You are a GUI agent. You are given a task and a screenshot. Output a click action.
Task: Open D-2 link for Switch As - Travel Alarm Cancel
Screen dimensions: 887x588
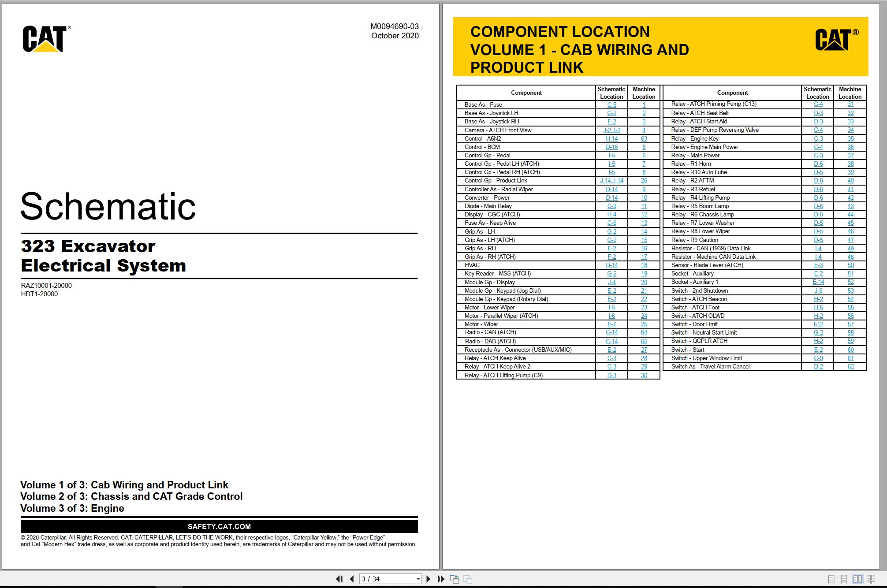pos(818,366)
